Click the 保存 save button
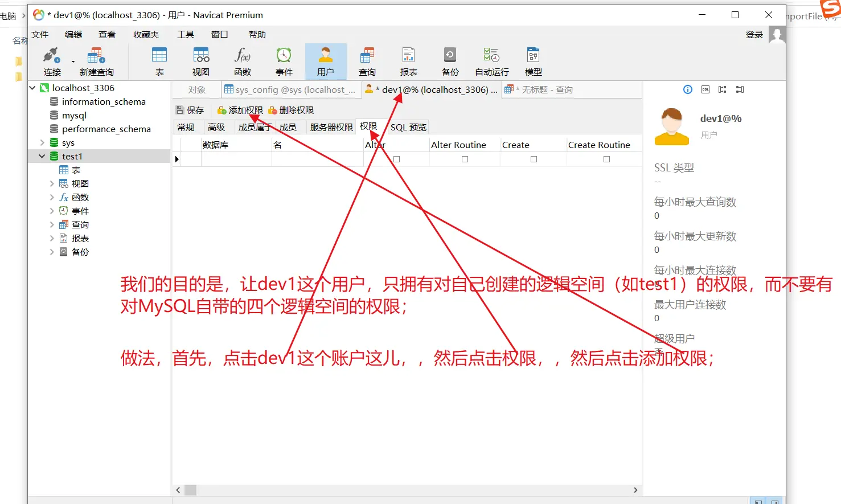 [190, 110]
